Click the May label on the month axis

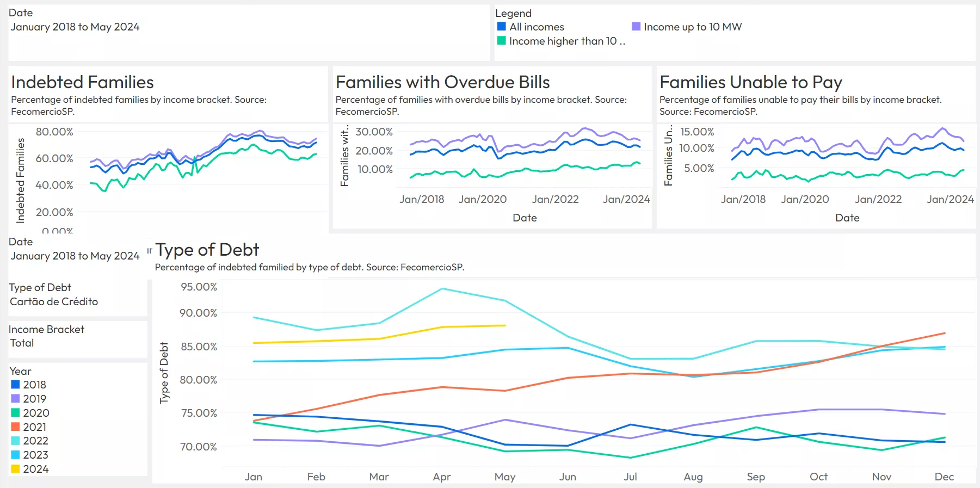coord(504,477)
